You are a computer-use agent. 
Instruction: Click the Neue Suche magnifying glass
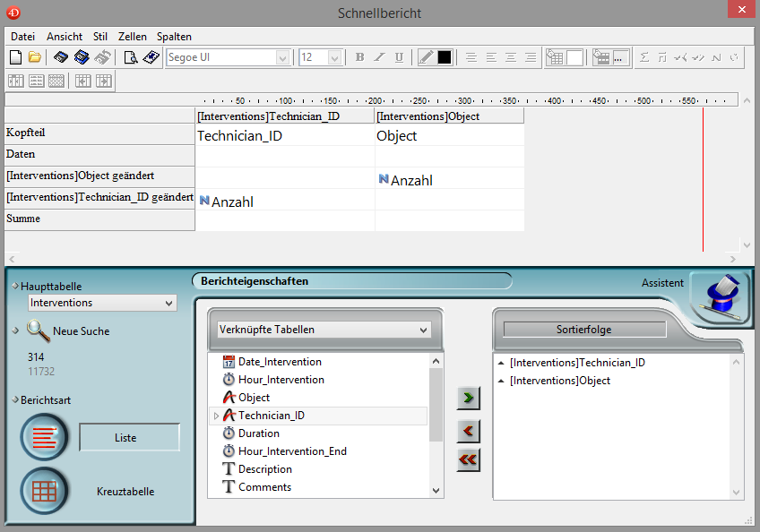coord(38,330)
